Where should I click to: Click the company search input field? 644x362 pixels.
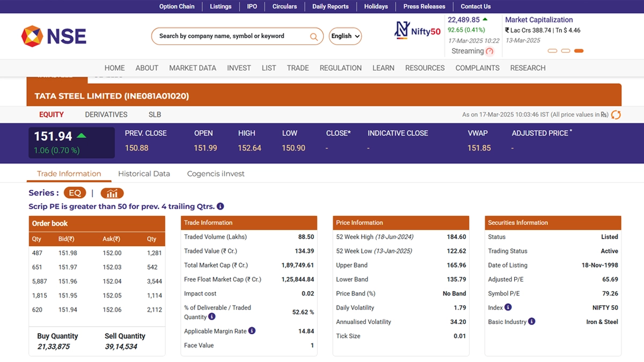click(x=231, y=36)
